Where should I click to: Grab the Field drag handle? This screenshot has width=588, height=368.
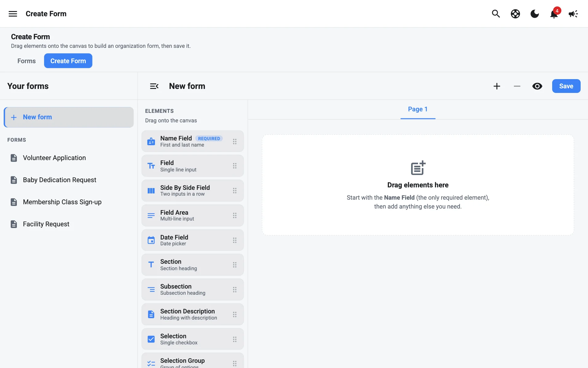(235, 166)
